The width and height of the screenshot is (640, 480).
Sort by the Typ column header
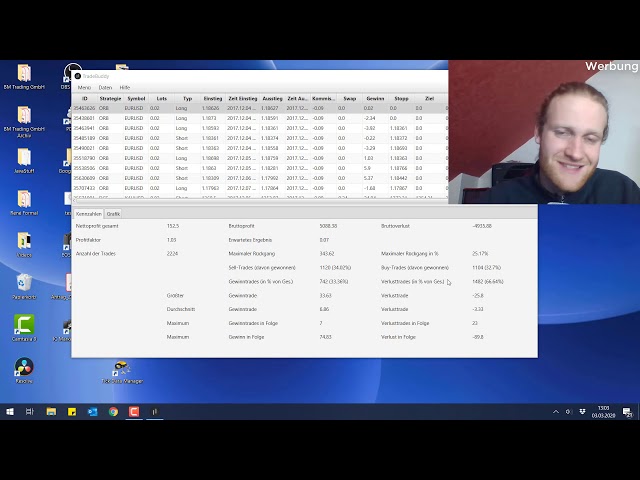(x=187, y=99)
